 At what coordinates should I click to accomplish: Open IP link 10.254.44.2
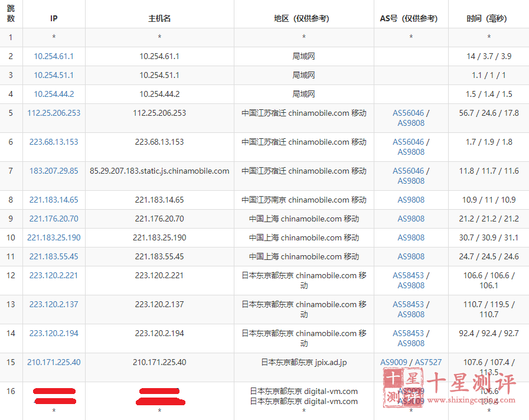[54, 94]
